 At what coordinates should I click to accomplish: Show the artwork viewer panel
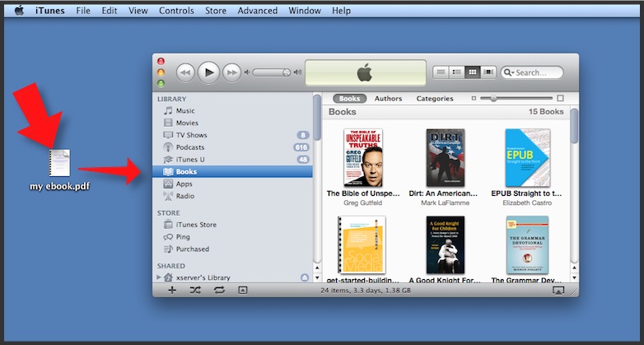pos(243,291)
